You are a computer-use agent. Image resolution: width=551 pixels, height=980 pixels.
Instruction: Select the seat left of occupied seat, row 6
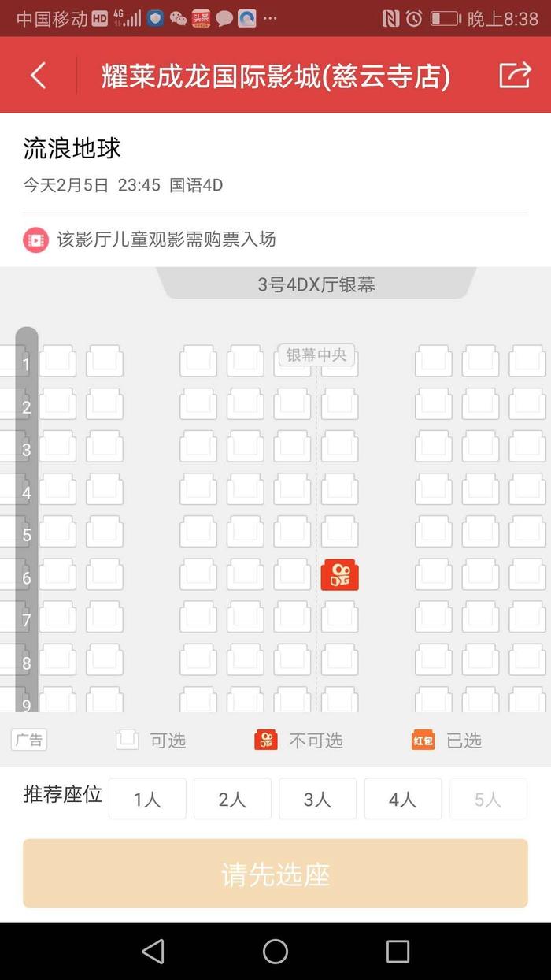[x=292, y=575]
